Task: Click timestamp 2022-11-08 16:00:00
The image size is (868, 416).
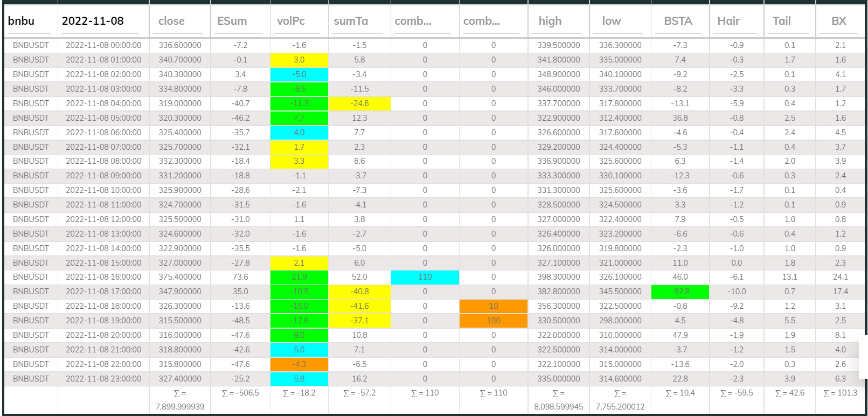Action: point(103,277)
